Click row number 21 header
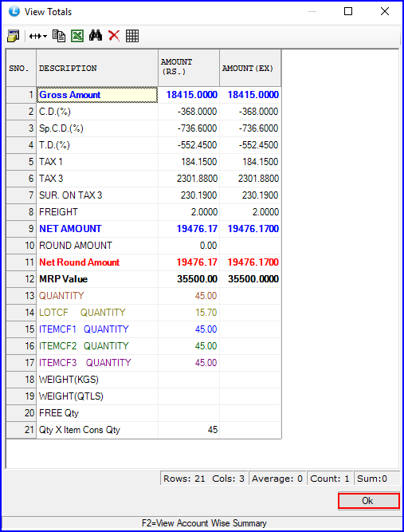This screenshot has width=404, height=532. click(21, 430)
